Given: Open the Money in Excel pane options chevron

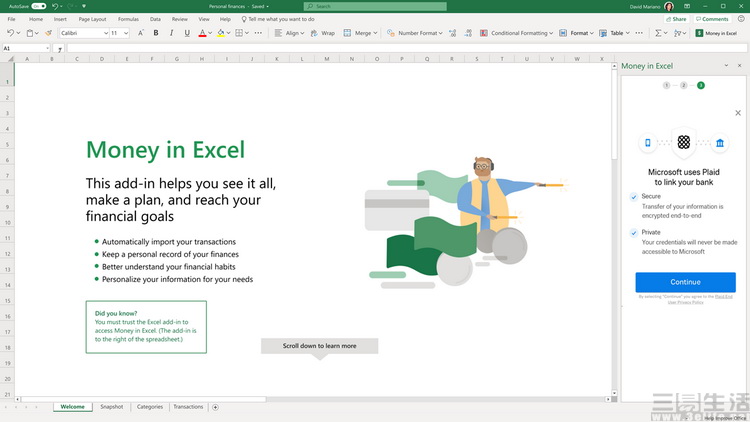Looking at the screenshot, I should pyautogui.click(x=726, y=66).
